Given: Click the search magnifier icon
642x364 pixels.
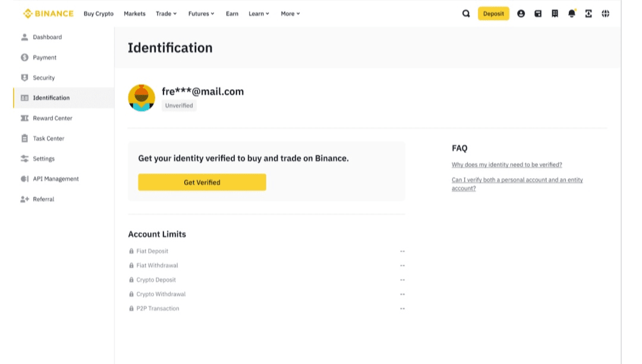Looking at the screenshot, I should click(x=466, y=14).
